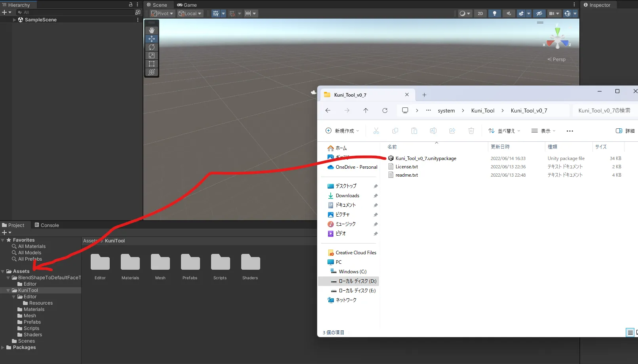Toggle the 詳細 details pane

[x=625, y=131]
